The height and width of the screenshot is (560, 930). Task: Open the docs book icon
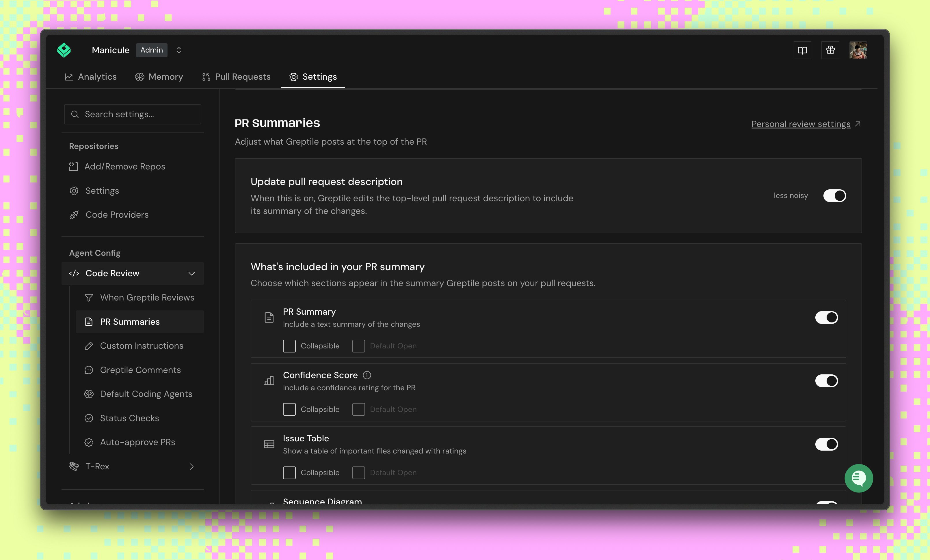[802, 50]
